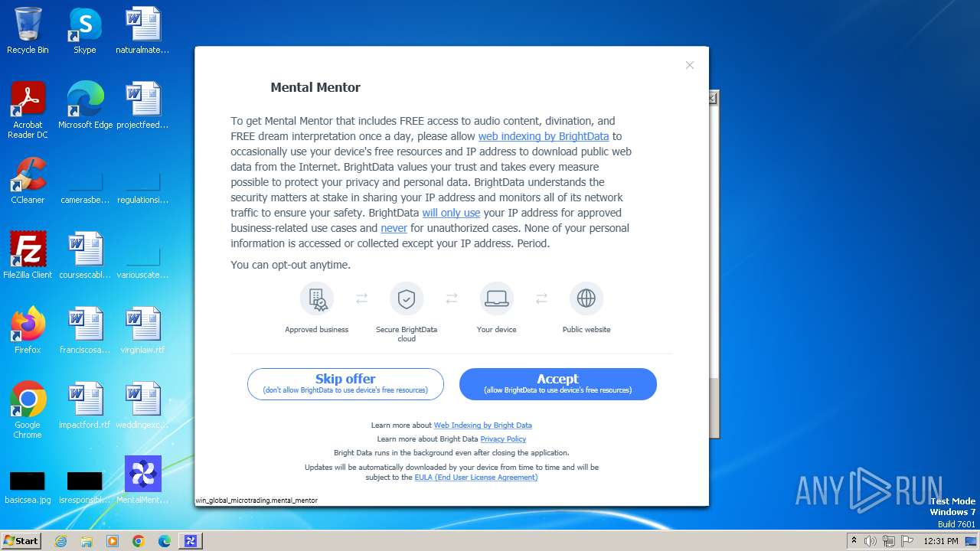980x551 pixels.
Task: Open the EULA (End User License Agreement) link
Action: coord(476,478)
